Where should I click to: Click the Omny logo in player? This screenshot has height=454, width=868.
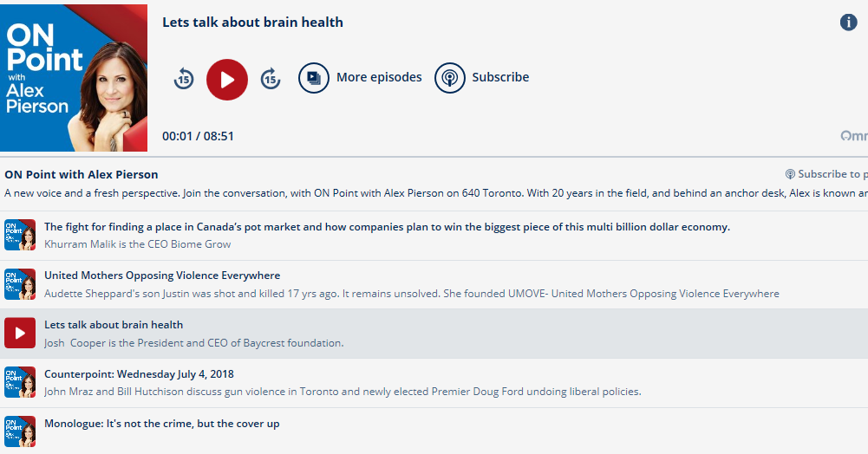[x=853, y=136]
